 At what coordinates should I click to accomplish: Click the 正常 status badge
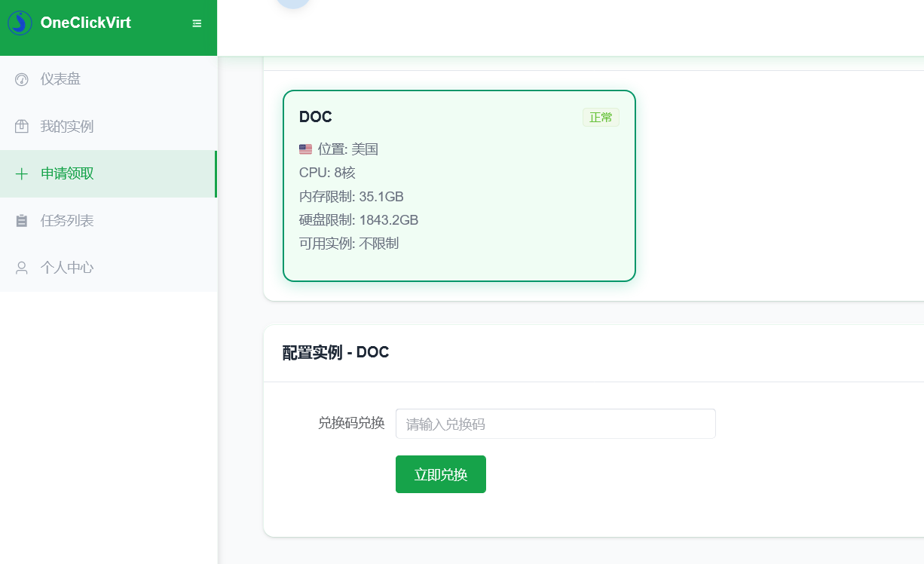[x=601, y=118]
